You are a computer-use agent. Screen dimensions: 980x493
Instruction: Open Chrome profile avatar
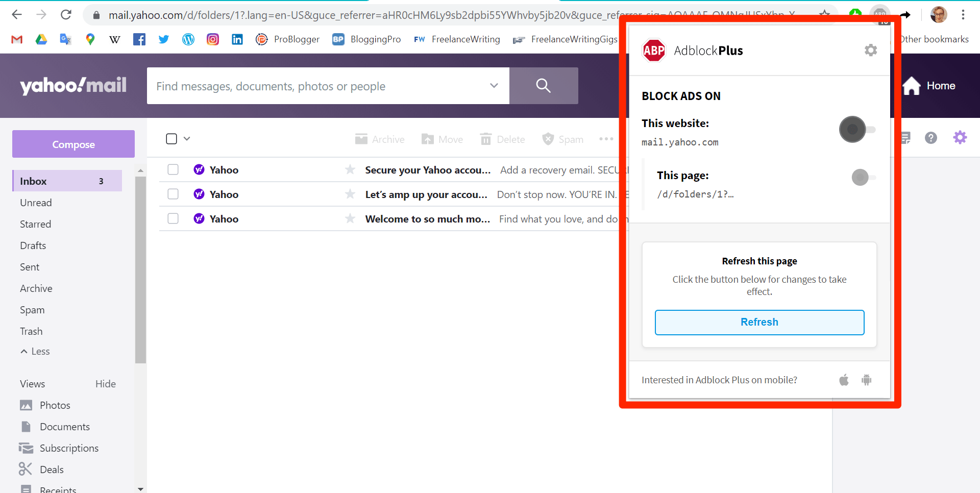coord(939,15)
